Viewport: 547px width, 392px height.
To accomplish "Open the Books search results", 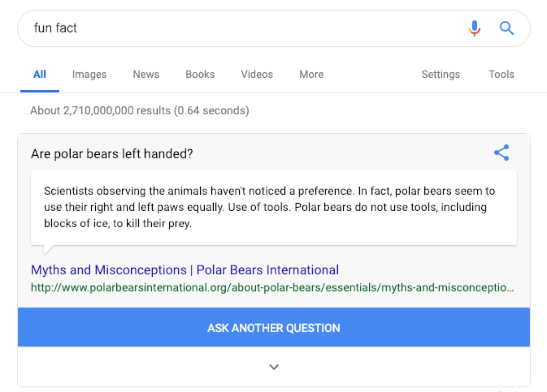I will (200, 74).
